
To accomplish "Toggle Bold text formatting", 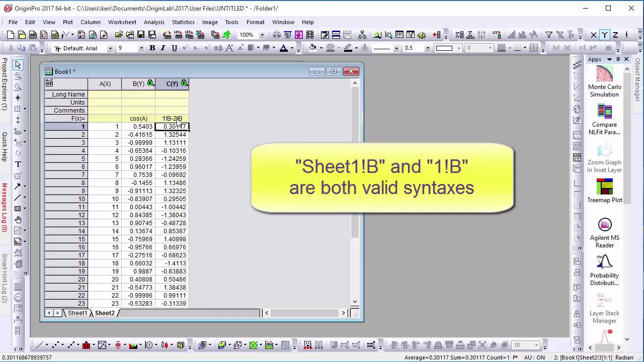I will [152, 48].
